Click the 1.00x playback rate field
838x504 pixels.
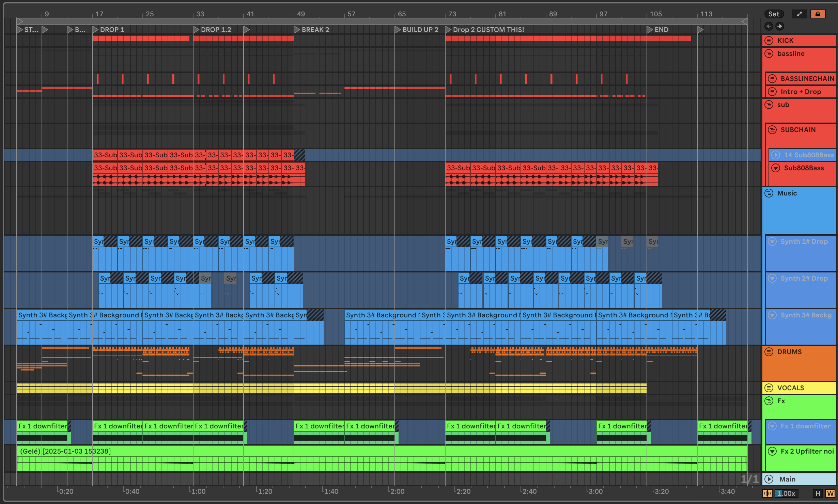[x=786, y=493]
